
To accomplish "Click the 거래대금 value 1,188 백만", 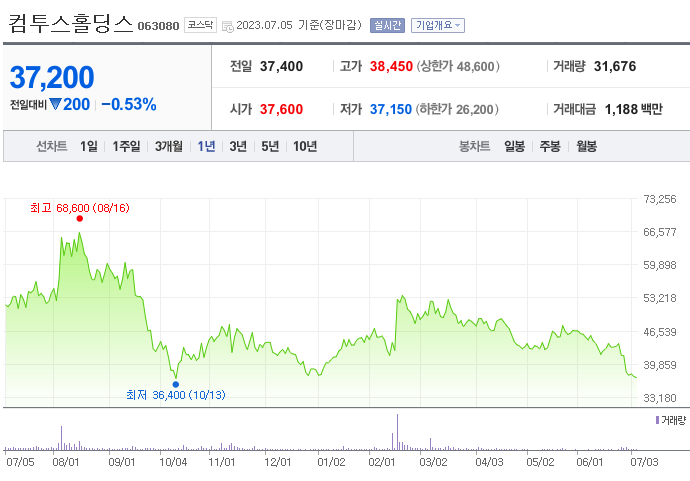I will pos(634,109).
